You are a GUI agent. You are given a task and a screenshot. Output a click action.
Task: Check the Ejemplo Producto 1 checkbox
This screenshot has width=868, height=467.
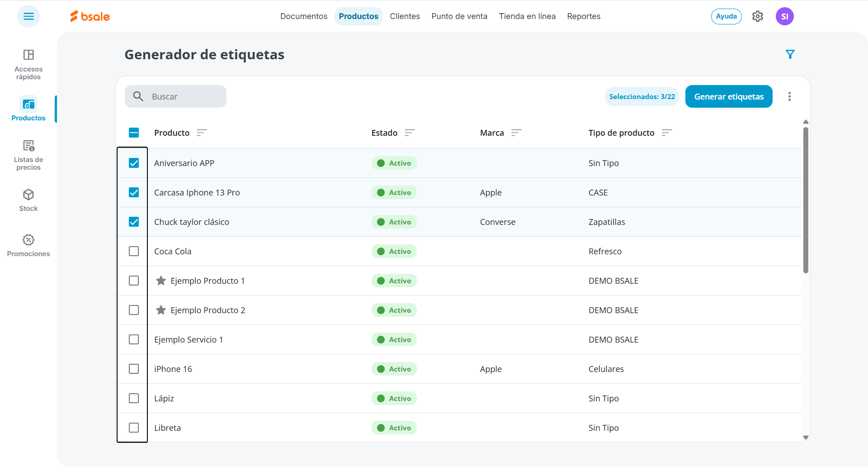pyautogui.click(x=134, y=281)
